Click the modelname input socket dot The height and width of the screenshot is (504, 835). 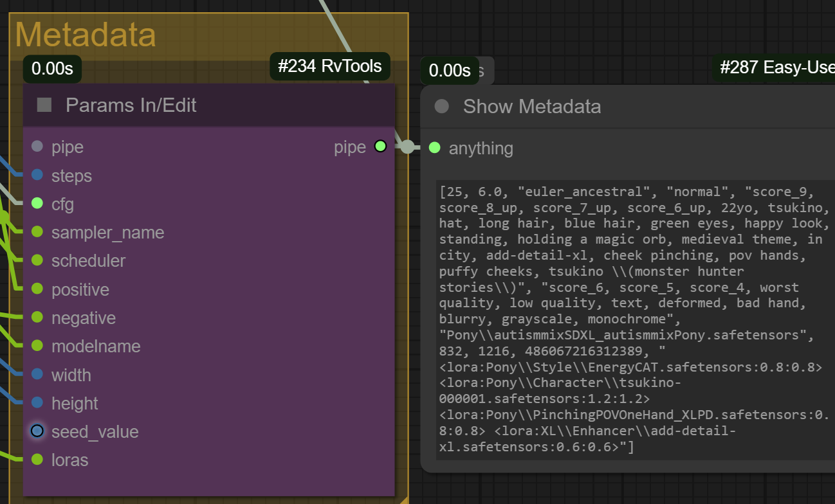coord(37,345)
